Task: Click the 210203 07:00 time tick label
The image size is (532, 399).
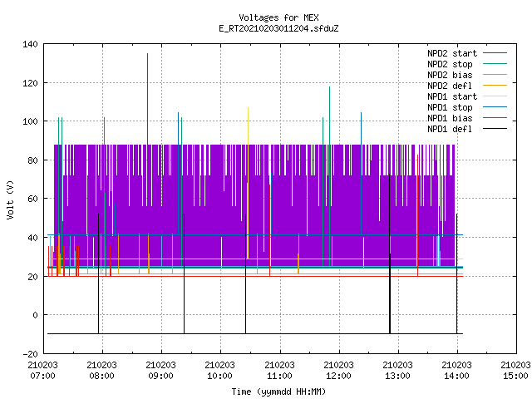Action: [42, 371]
